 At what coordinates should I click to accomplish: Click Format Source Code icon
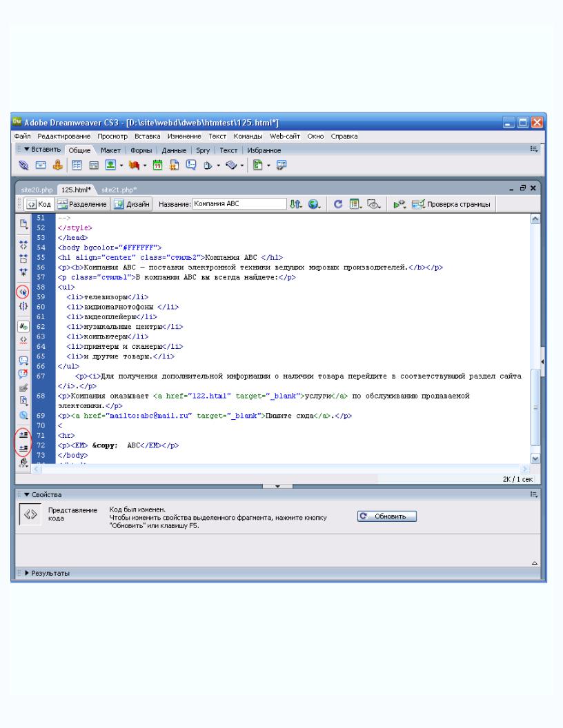pos(23,462)
